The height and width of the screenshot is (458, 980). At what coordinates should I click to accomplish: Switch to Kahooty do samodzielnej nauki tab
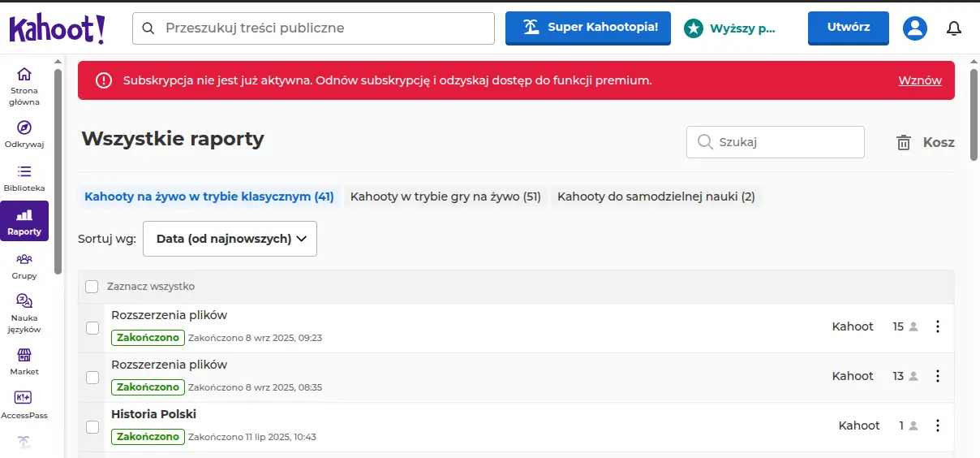(x=656, y=197)
